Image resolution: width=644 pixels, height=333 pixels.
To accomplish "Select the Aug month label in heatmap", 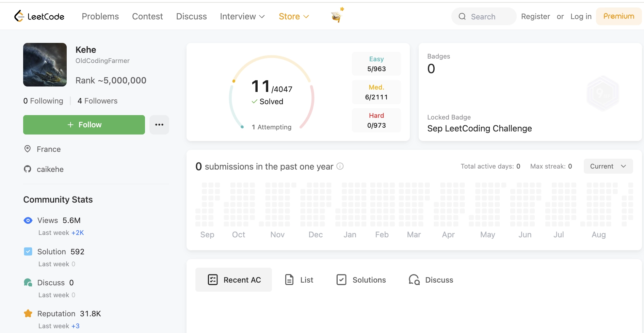I will pyautogui.click(x=599, y=235).
